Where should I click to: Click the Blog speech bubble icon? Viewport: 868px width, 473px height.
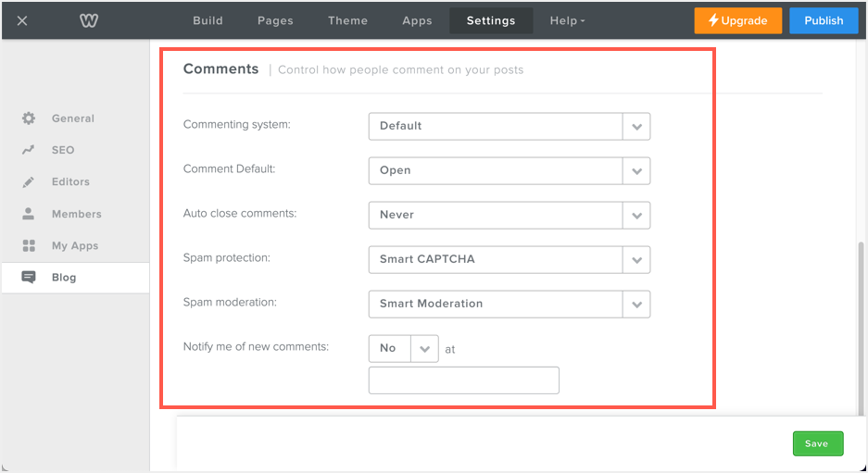tap(29, 278)
